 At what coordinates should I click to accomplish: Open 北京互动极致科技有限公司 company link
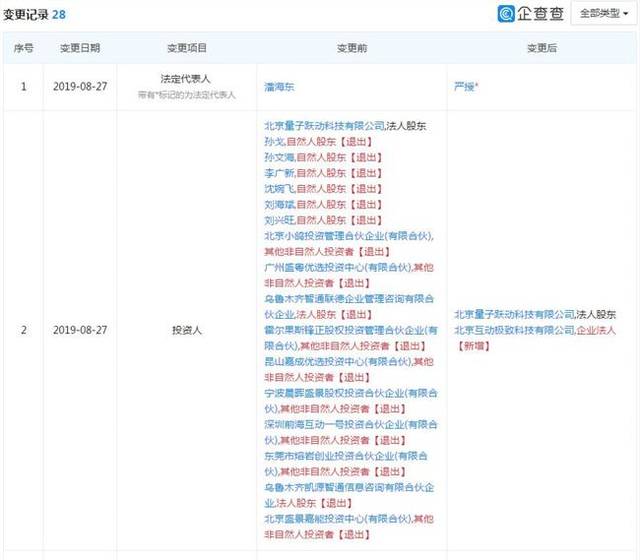coord(514,330)
